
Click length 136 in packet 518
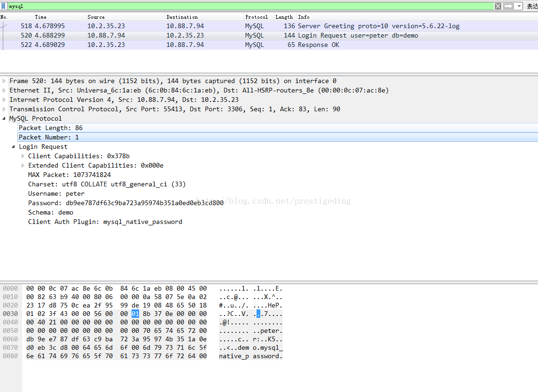coord(289,26)
